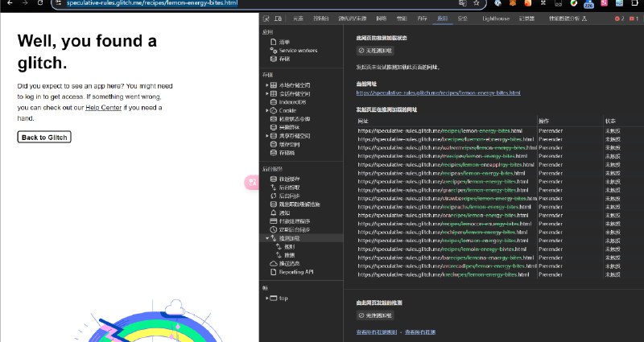Reload the page with the refresh icon

click(x=40, y=3)
